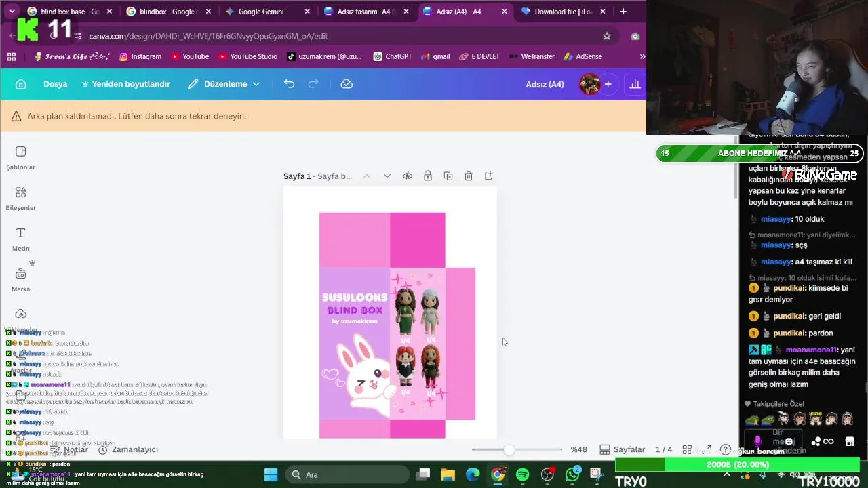Redo the last action

coord(313,84)
